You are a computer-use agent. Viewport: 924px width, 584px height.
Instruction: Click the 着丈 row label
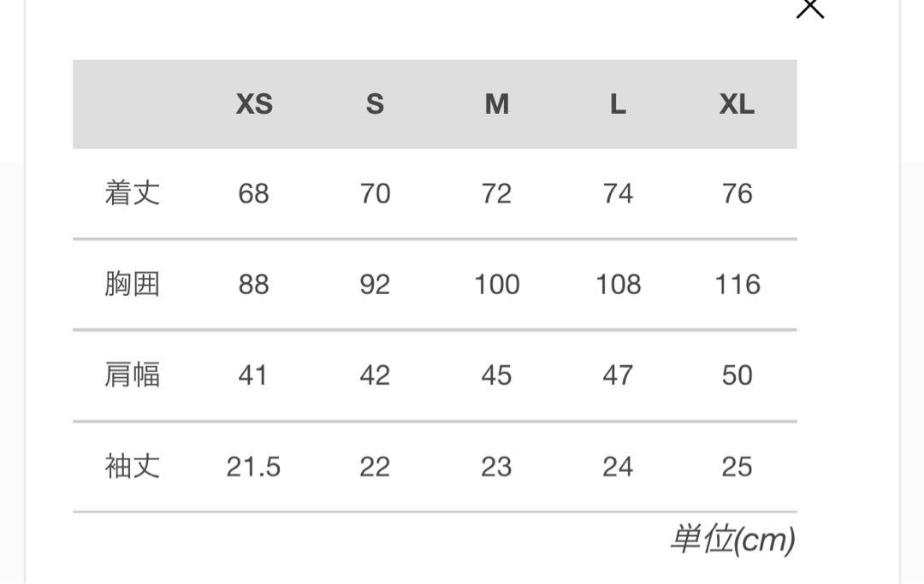pos(132,193)
